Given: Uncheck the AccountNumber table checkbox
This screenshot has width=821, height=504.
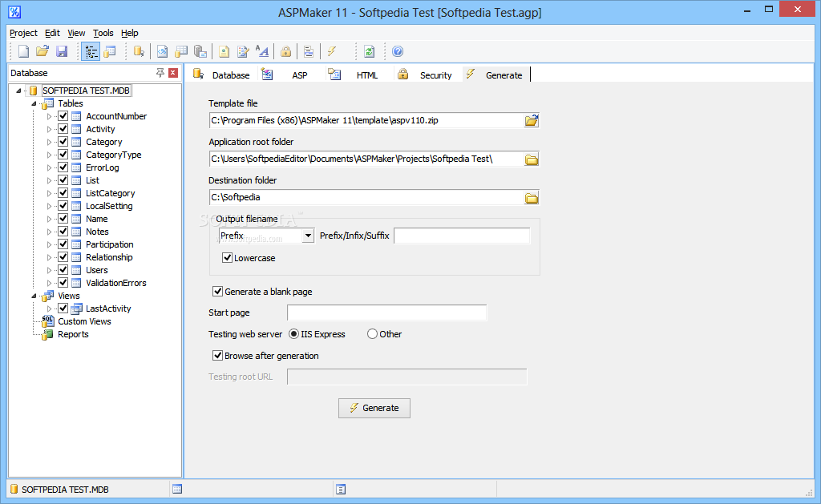Looking at the screenshot, I should tap(63, 116).
